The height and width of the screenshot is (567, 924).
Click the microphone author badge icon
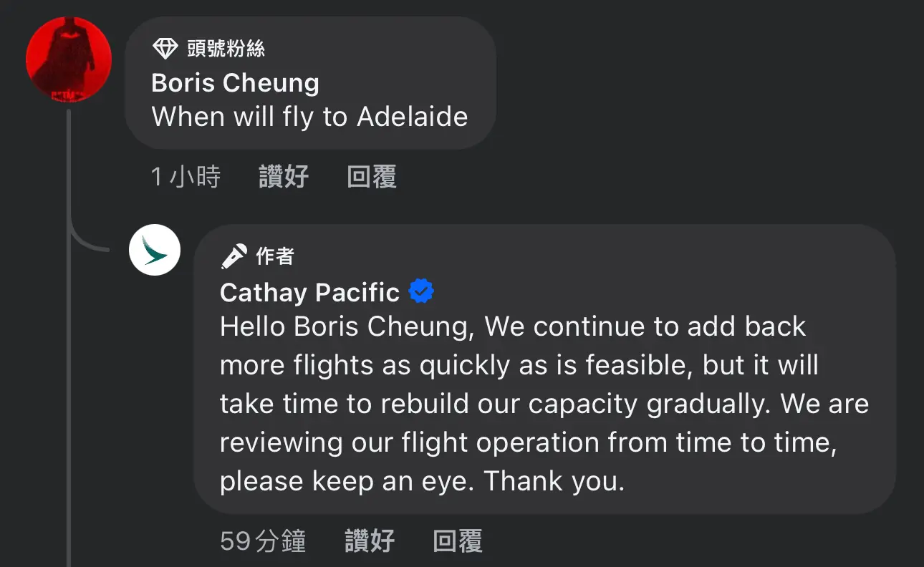click(234, 256)
